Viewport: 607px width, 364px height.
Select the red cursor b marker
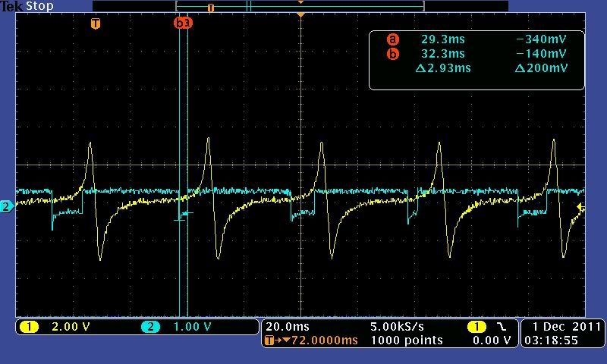[x=183, y=24]
